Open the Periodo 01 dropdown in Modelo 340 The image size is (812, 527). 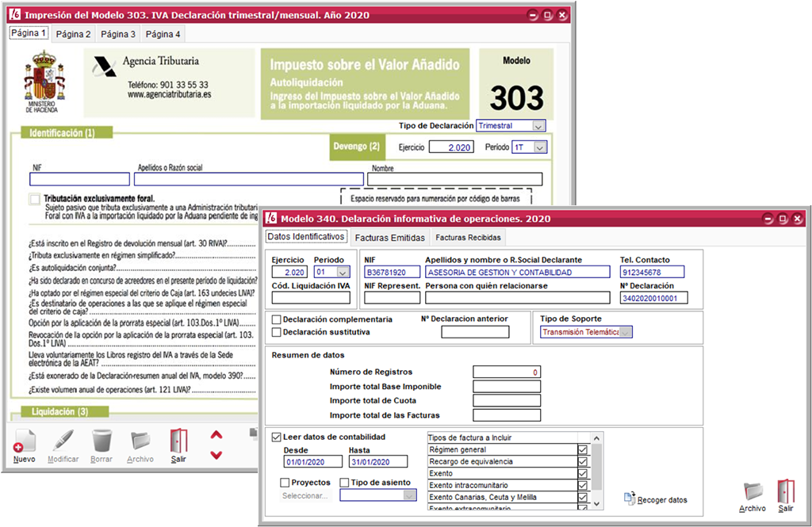[x=343, y=273]
